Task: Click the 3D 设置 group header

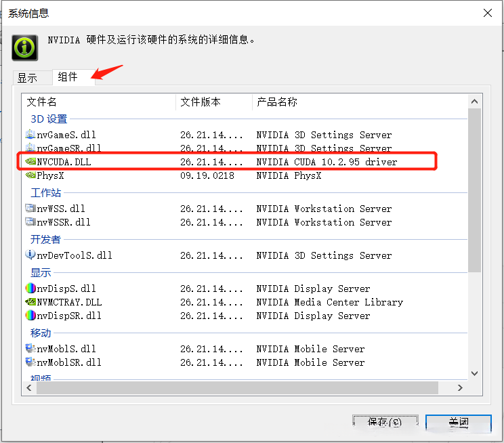Action: pyautogui.click(x=49, y=119)
